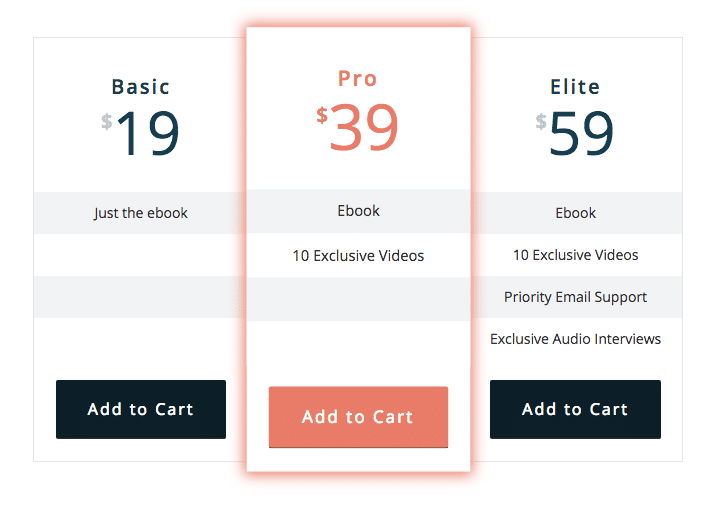
Task: Click 'Priority Email Support' feature
Action: 575,297
